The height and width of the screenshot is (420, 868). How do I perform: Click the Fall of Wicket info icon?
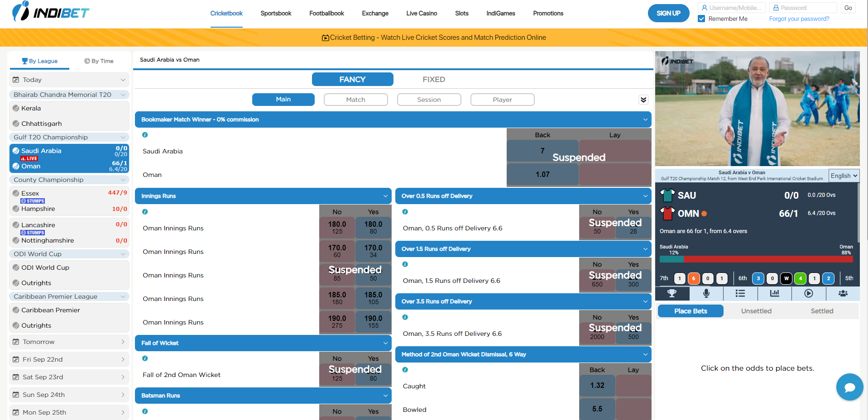pos(145,358)
